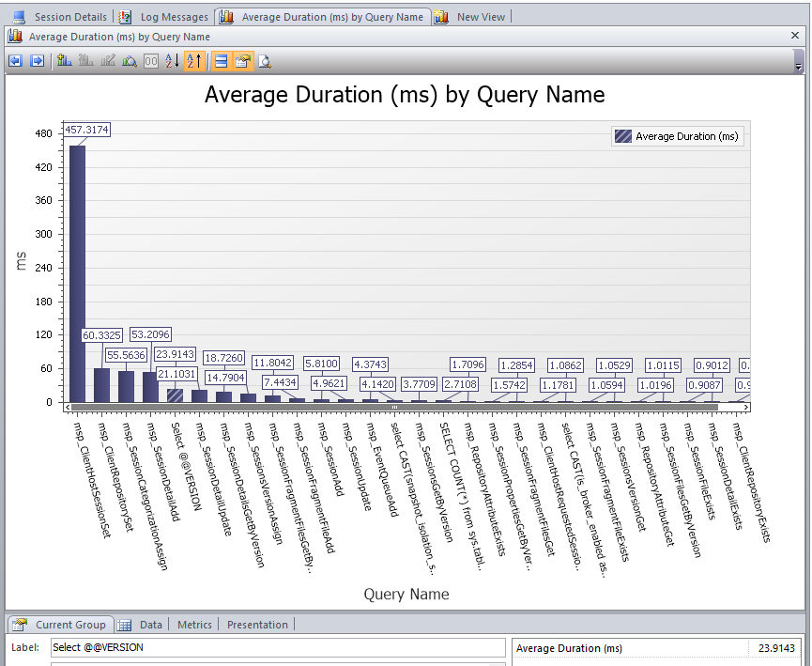Select the msp_ClientRepositorySet bar
The width and height of the screenshot is (812, 666).
point(102,385)
